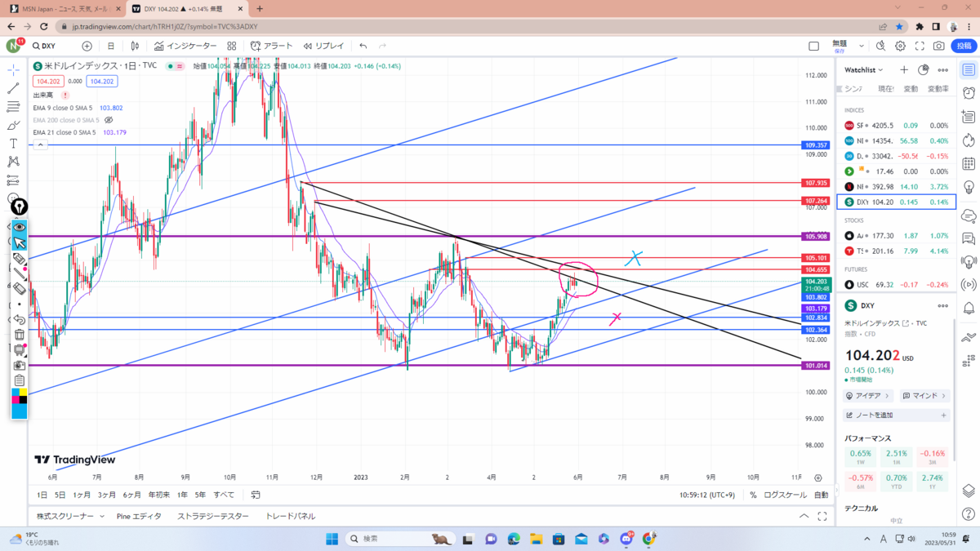Add a symbol to the Watchlist with plus
The width and height of the screenshot is (980, 551).
coord(904,70)
